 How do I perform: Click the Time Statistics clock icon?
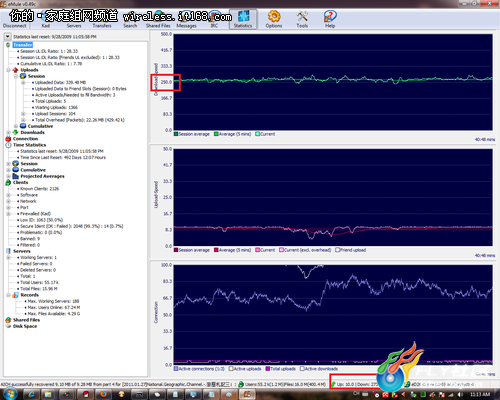8,145
